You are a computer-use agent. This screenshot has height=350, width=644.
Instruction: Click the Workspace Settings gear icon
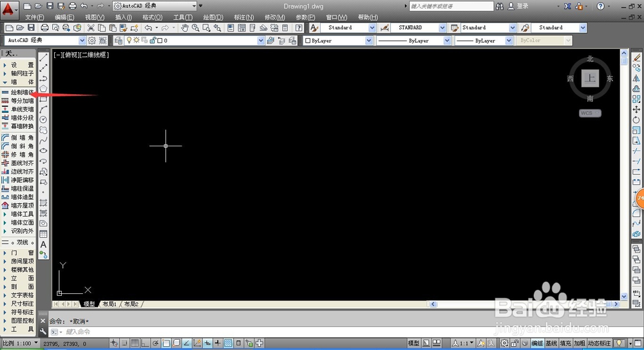91,41
